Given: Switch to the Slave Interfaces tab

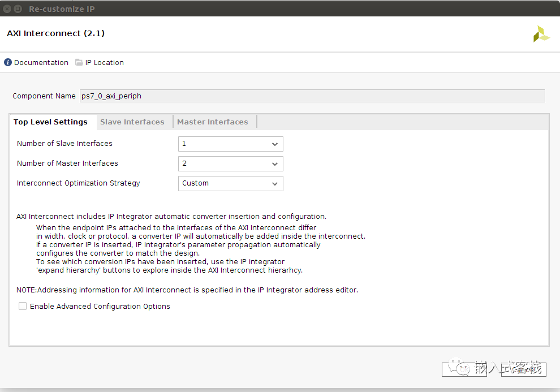Looking at the screenshot, I should [132, 122].
